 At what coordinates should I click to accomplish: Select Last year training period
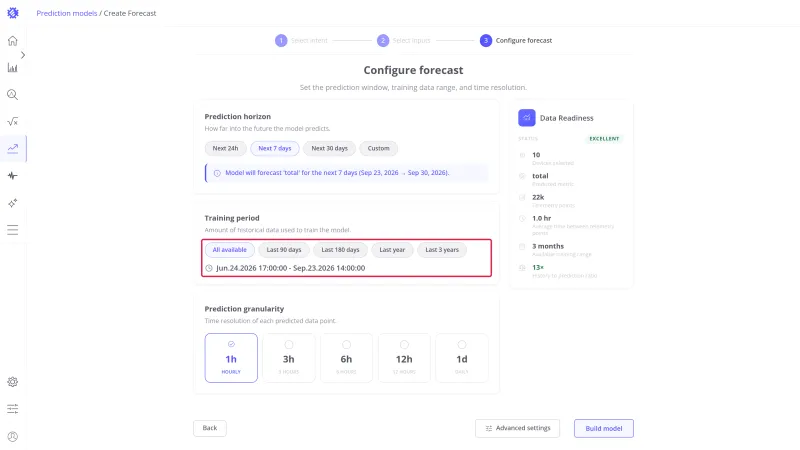(392, 250)
